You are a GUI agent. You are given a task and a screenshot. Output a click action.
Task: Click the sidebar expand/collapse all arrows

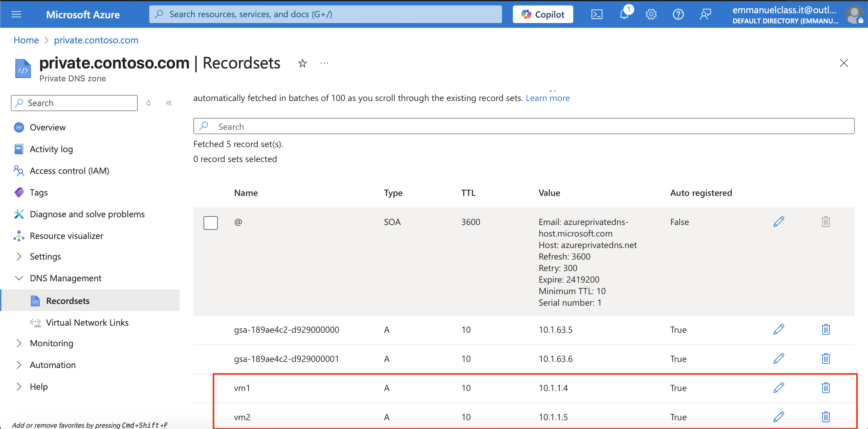pyautogui.click(x=149, y=103)
